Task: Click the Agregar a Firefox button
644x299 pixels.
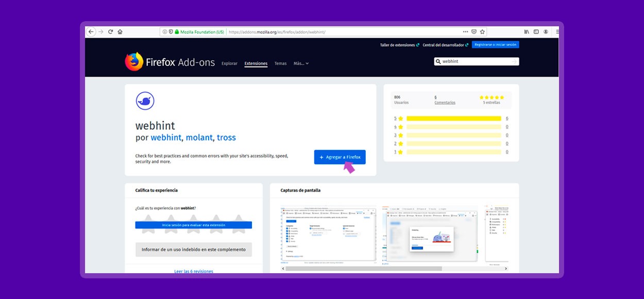Action: [340, 157]
